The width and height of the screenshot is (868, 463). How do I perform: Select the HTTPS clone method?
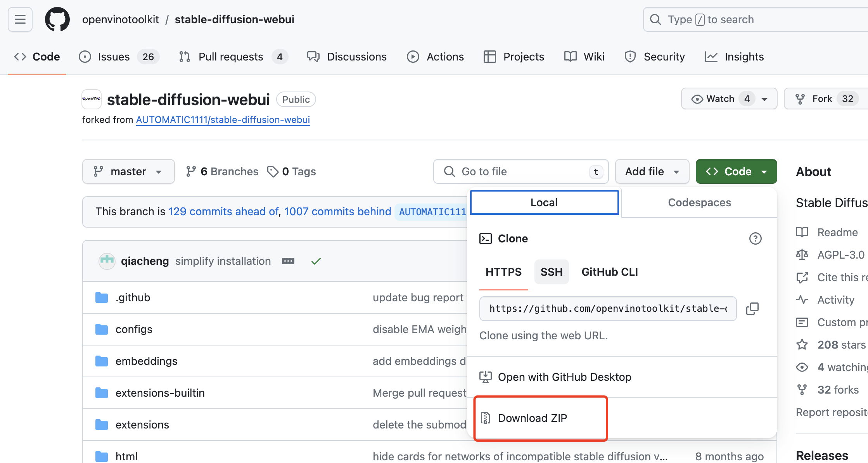503,272
